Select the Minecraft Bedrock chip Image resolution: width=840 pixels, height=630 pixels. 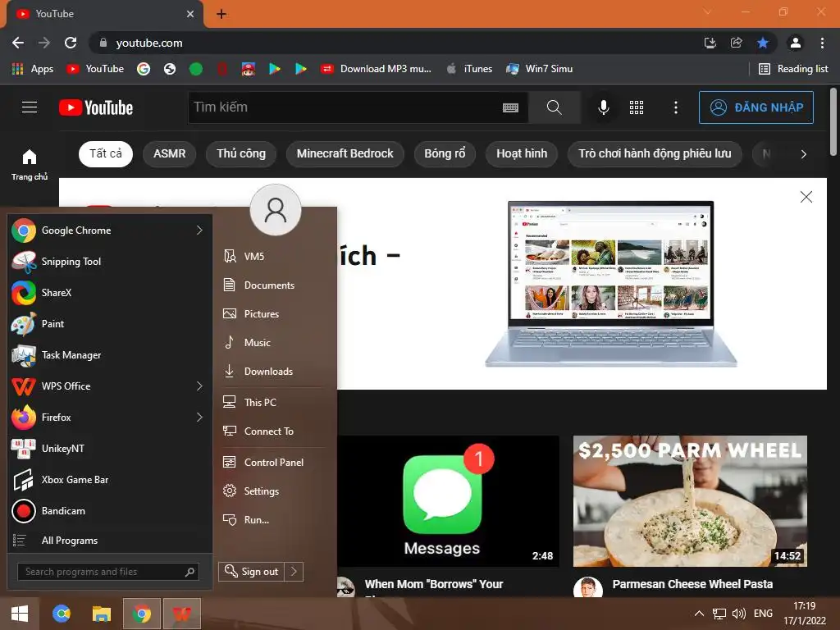point(345,153)
